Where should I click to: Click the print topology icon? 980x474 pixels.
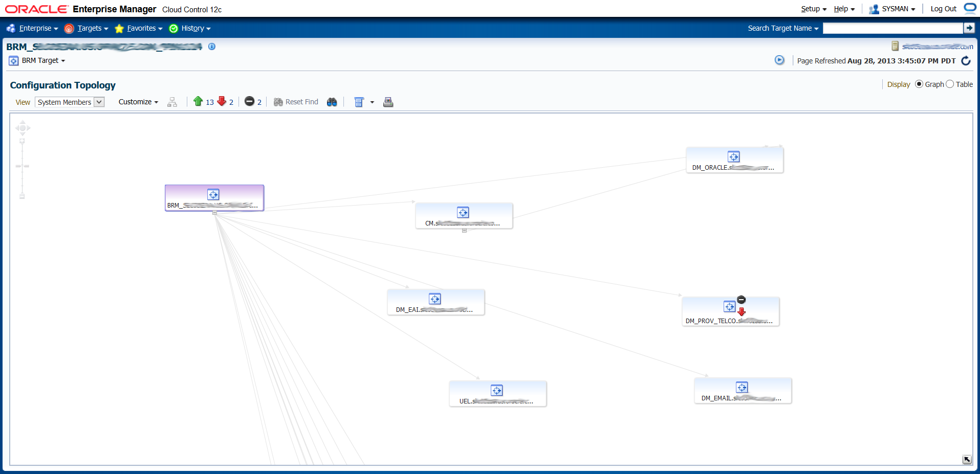[388, 102]
